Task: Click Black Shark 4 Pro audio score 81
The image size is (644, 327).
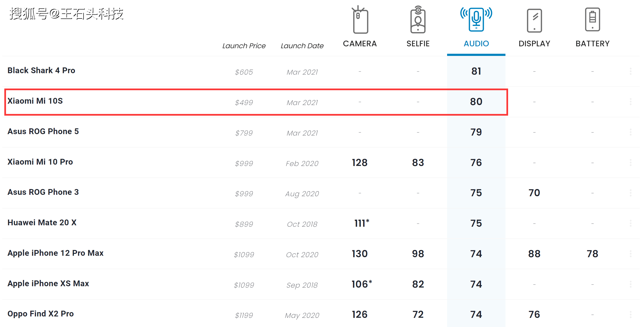Action: pos(476,71)
